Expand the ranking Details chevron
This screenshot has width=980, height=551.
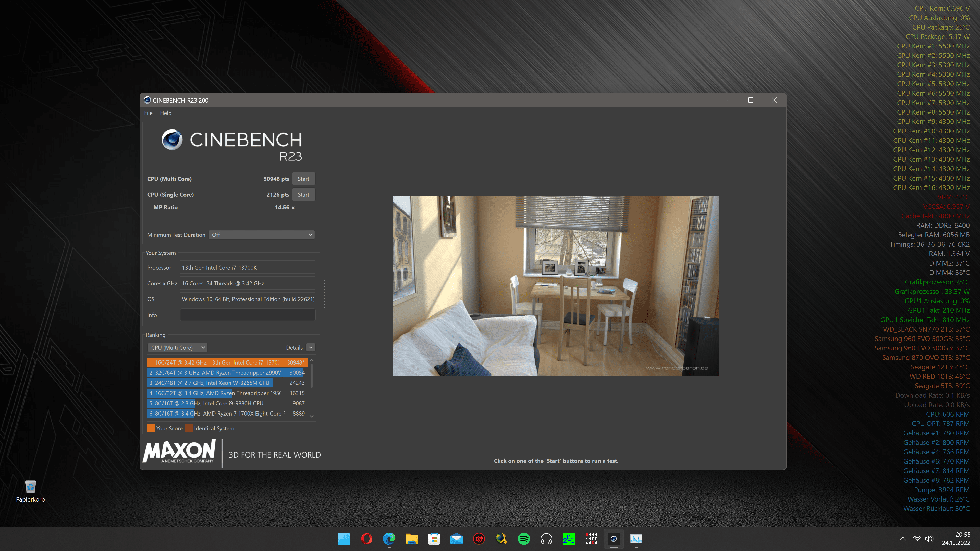click(x=311, y=347)
